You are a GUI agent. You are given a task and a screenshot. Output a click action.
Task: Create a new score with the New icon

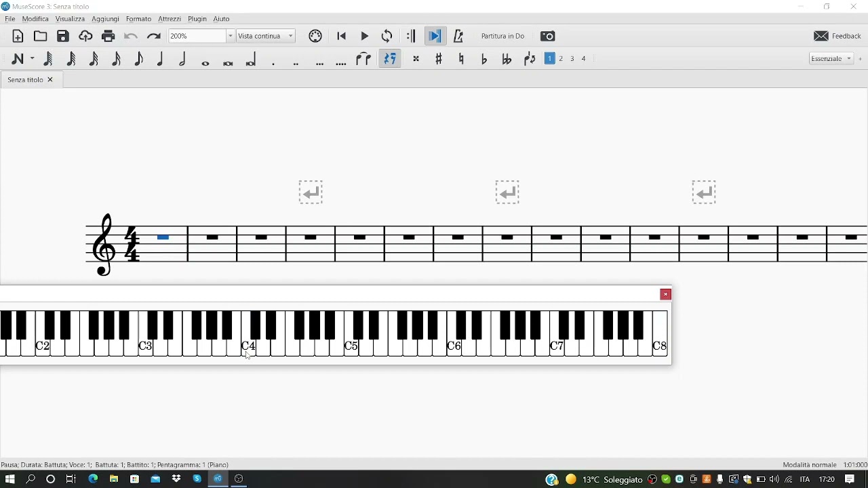(18, 37)
